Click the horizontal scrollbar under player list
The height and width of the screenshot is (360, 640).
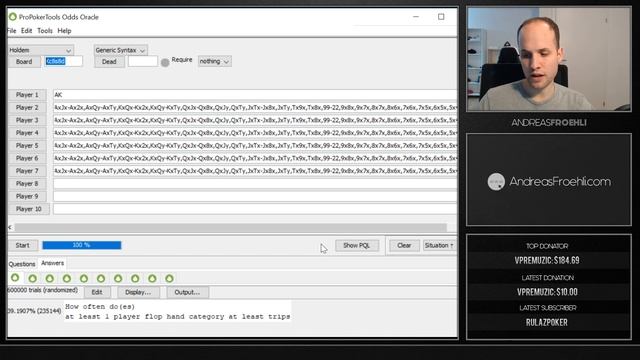pos(231,227)
